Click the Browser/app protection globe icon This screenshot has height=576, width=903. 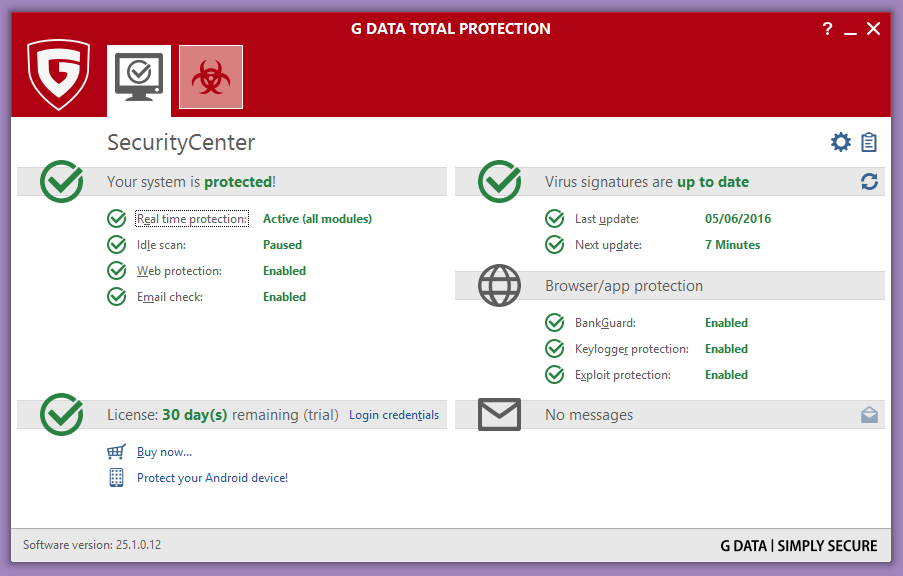pyautogui.click(x=499, y=285)
